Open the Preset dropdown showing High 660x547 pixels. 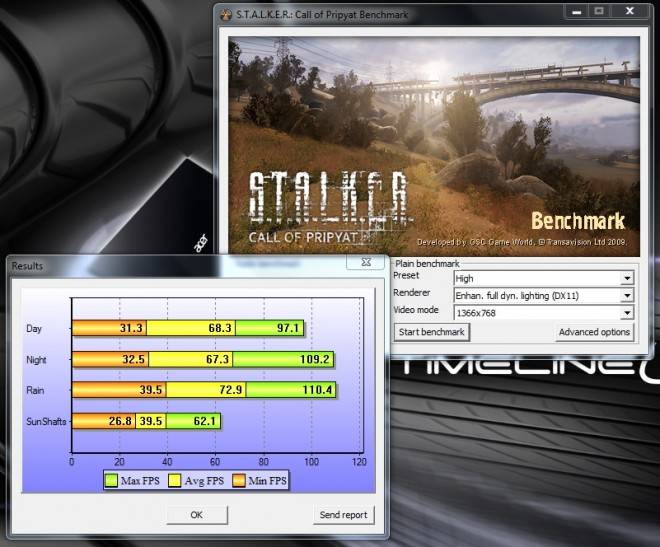click(544, 278)
